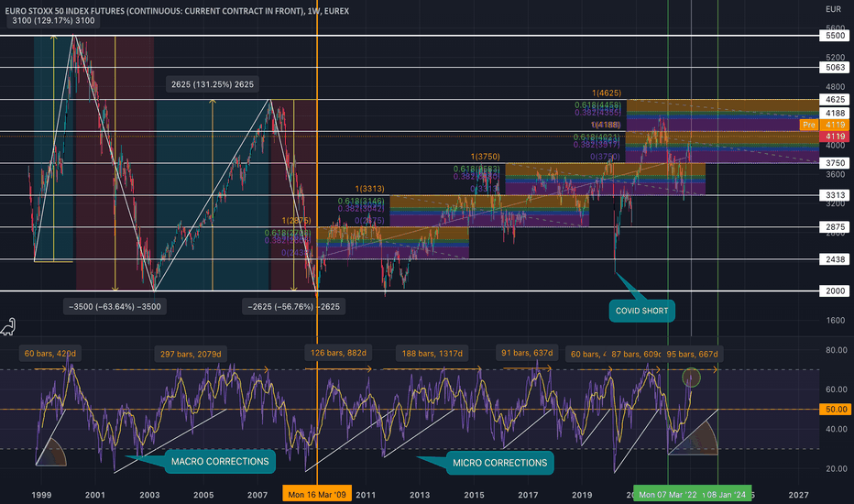Image resolution: width=854 pixels, height=504 pixels.
Task: Click the '08 Jan '24' date marker
Action: pyautogui.click(x=728, y=495)
